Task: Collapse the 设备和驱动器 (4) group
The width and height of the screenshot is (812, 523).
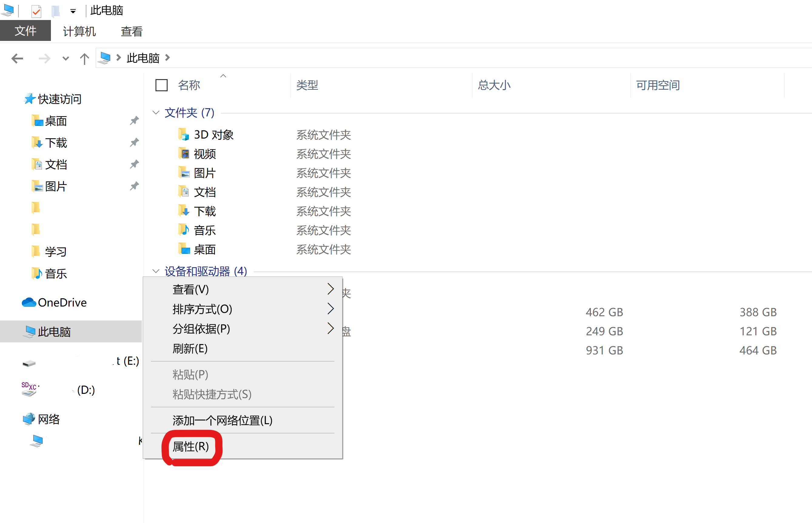Action: (x=156, y=271)
